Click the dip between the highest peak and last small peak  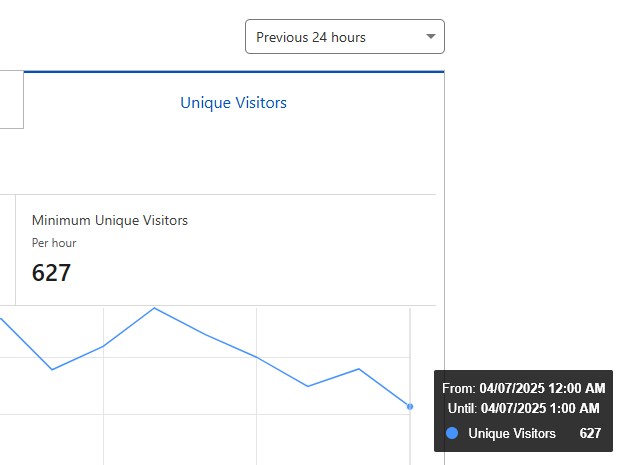[x=308, y=386]
